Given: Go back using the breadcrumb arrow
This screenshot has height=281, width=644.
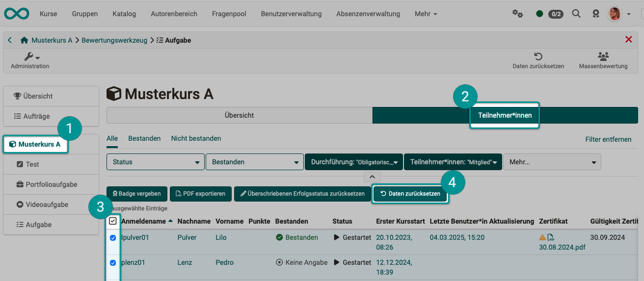Looking at the screenshot, I should (x=10, y=40).
